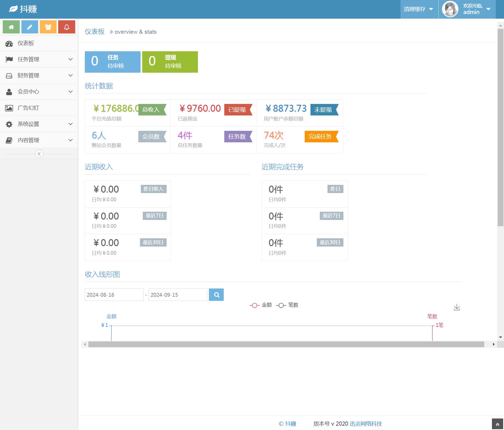
Task: Click the blue pencil edit shortcut icon
Action: (30, 27)
